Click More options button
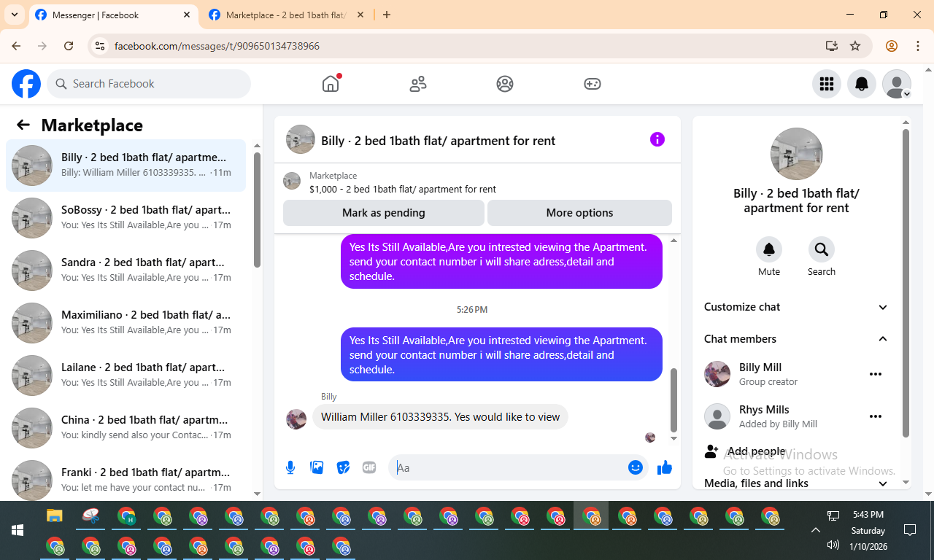The width and height of the screenshot is (934, 560). tap(579, 213)
